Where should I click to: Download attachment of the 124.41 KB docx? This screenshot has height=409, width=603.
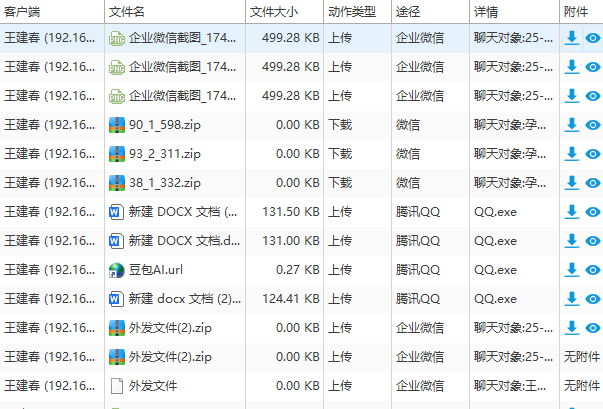572,299
